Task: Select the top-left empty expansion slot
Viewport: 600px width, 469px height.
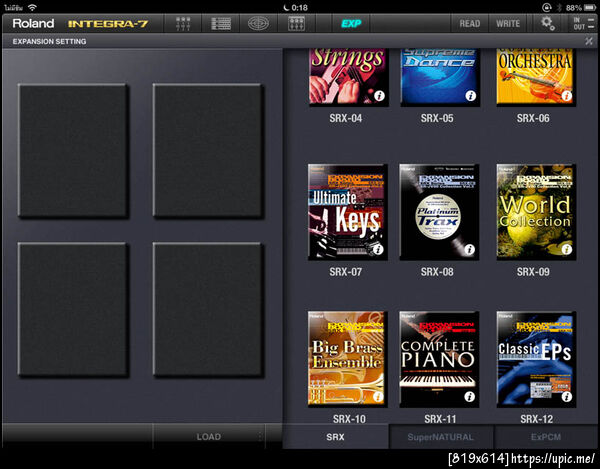Action: pos(73,151)
